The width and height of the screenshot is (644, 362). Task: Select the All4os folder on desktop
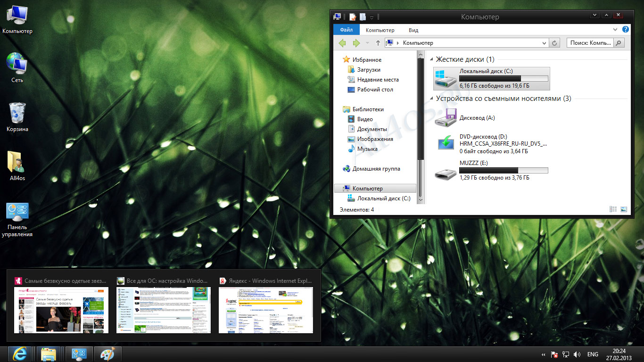pos(17,166)
